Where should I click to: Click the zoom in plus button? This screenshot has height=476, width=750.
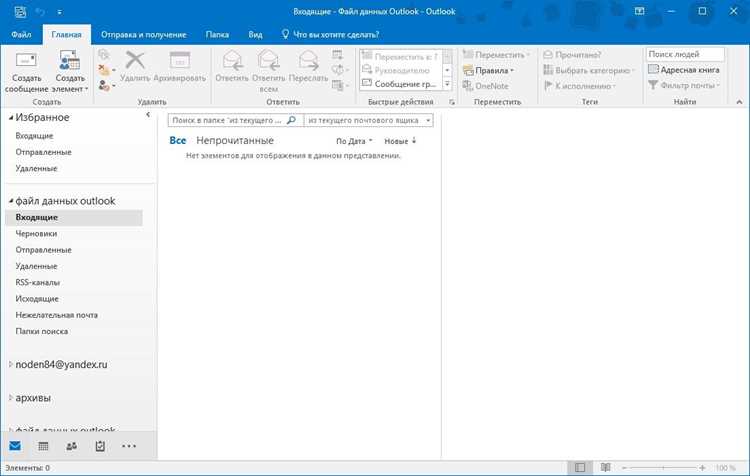click(702, 467)
